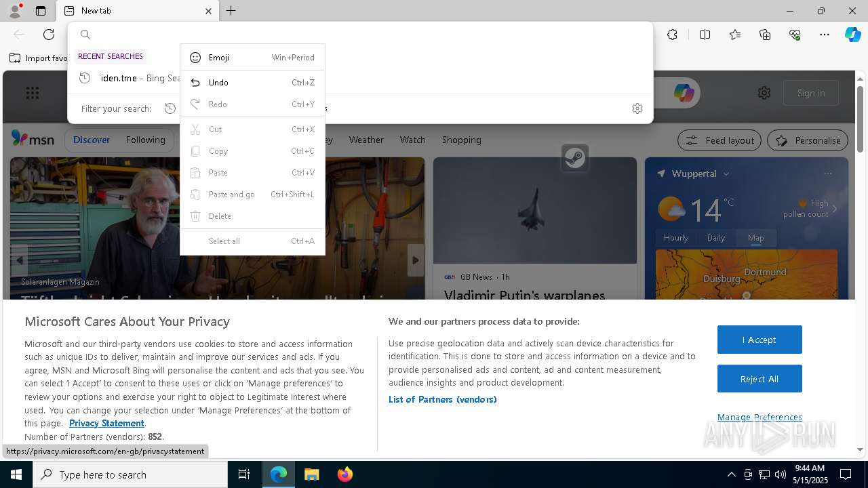The width and height of the screenshot is (868, 488).
Task: Filter search by History clock icon
Action: (170, 108)
